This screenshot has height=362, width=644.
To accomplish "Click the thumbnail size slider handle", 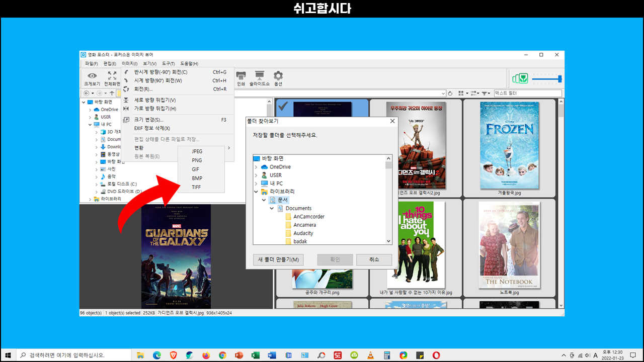I will pyautogui.click(x=560, y=78).
